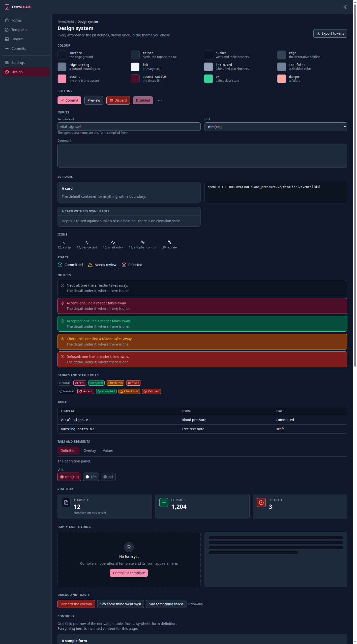Screen dimensions: 357x644
Task: Open the Unit mm[Hg] dropdown
Action: (276, 127)
